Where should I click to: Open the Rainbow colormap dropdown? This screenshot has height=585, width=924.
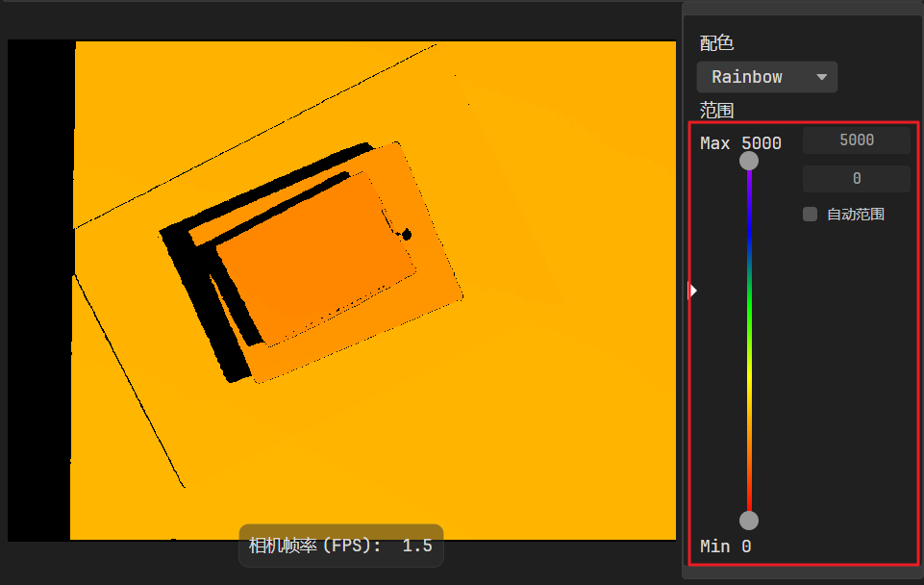(x=766, y=77)
